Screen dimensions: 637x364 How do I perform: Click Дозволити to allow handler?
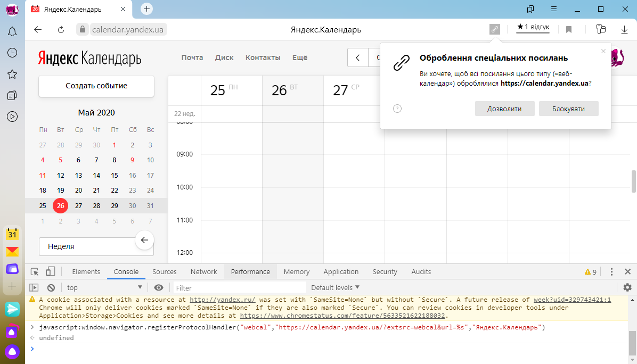[504, 109]
